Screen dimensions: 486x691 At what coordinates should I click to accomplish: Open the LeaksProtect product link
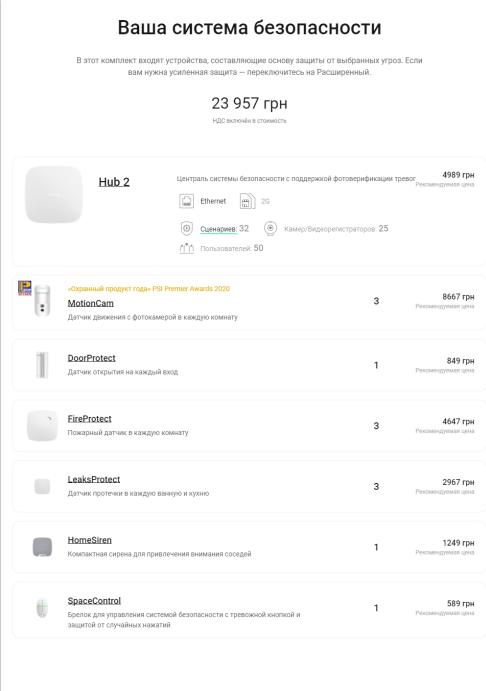point(93,479)
